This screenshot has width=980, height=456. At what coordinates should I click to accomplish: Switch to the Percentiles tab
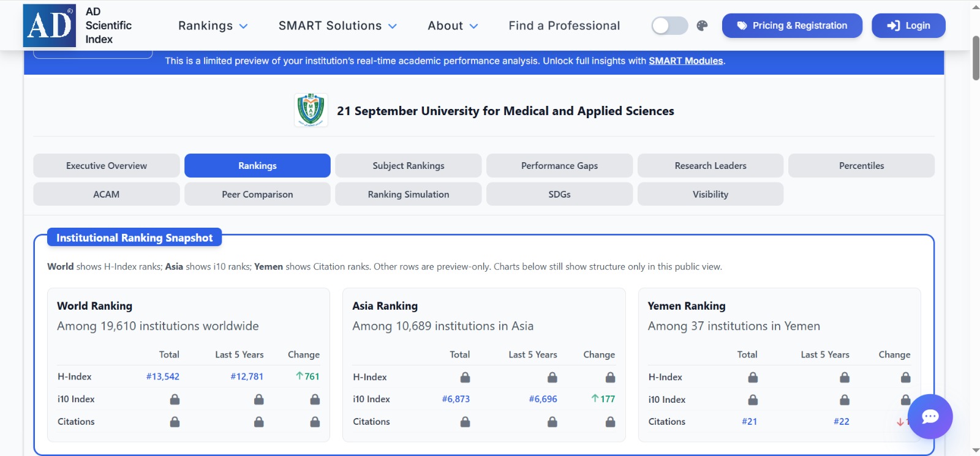coord(861,166)
